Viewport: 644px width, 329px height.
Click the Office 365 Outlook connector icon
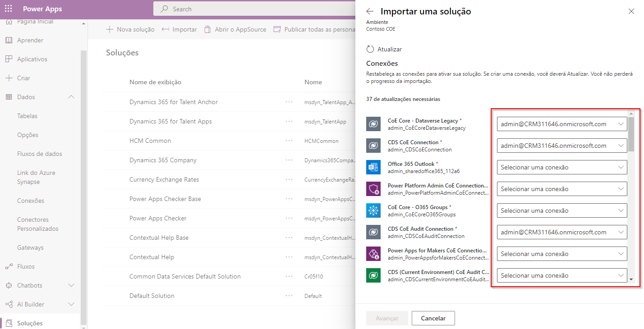(x=374, y=167)
